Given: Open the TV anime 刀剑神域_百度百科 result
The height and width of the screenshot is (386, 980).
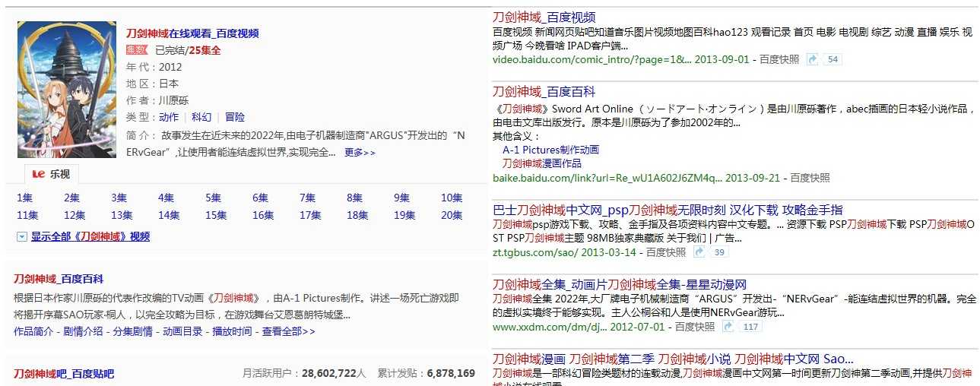Looking at the screenshot, I should click(x=59, y=279).
